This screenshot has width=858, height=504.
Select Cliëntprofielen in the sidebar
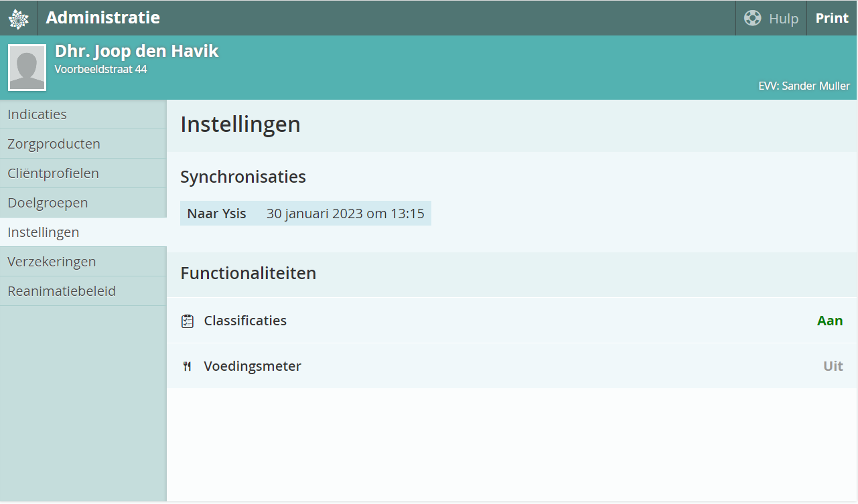(53, 173)
